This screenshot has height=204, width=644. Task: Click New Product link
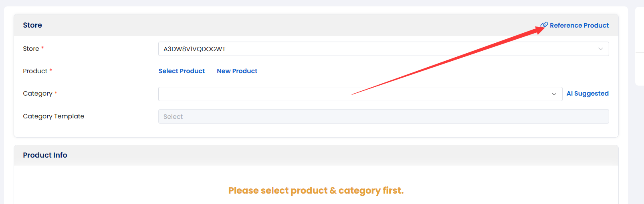(x=237, y=71)
